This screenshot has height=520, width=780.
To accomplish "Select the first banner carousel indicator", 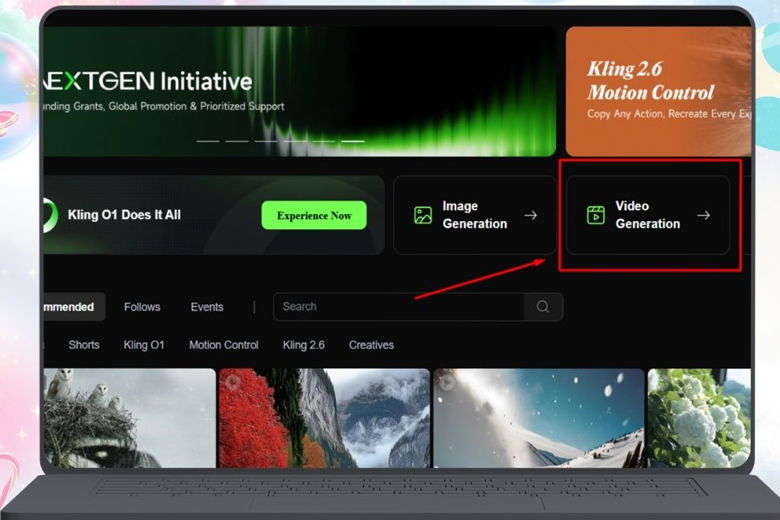I will coord(208,141).
